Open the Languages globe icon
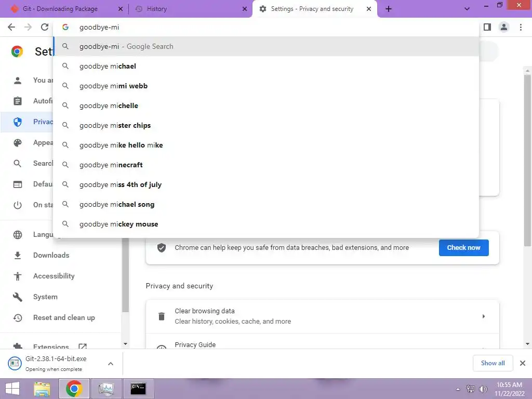The image size is (532, 399). pos(17,234)
